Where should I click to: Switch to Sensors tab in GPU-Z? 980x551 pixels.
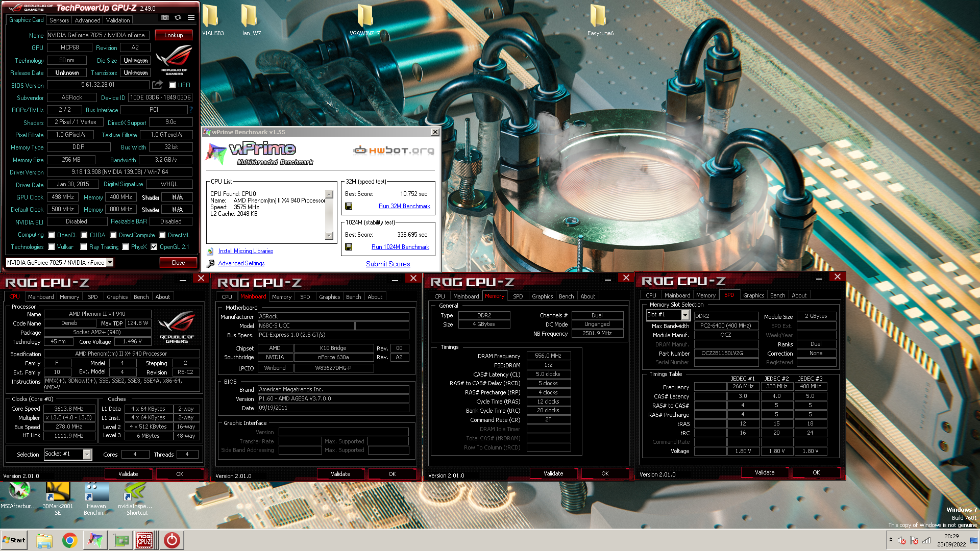coord(59,20)
